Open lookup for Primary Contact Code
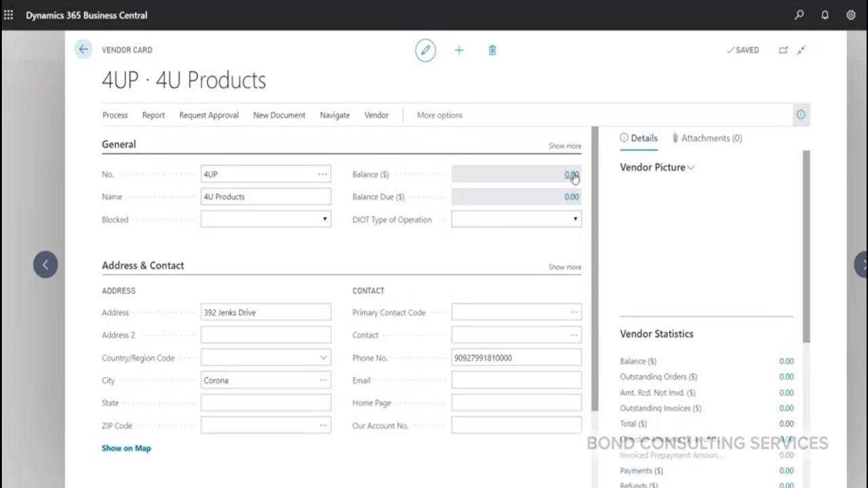Viewport: 868px width, 488px height. tap(574, 312)
